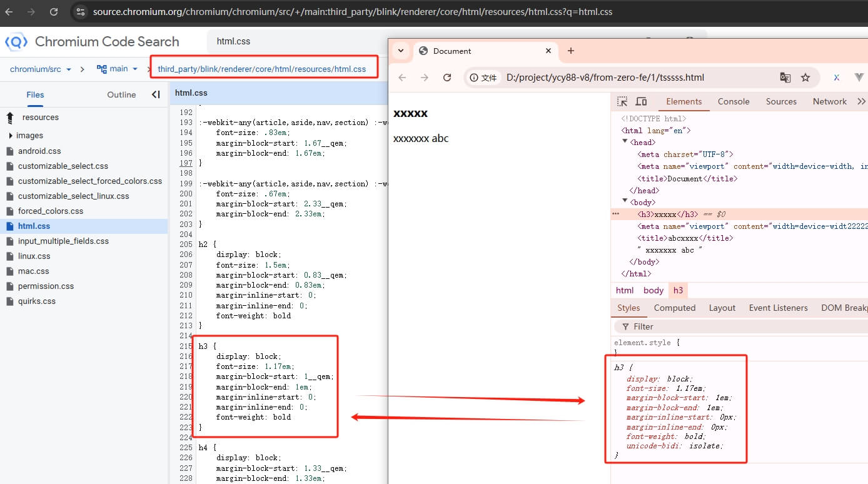Expand the images folder
The width and height of the screenshot is (868, 484).
(11, 136)
